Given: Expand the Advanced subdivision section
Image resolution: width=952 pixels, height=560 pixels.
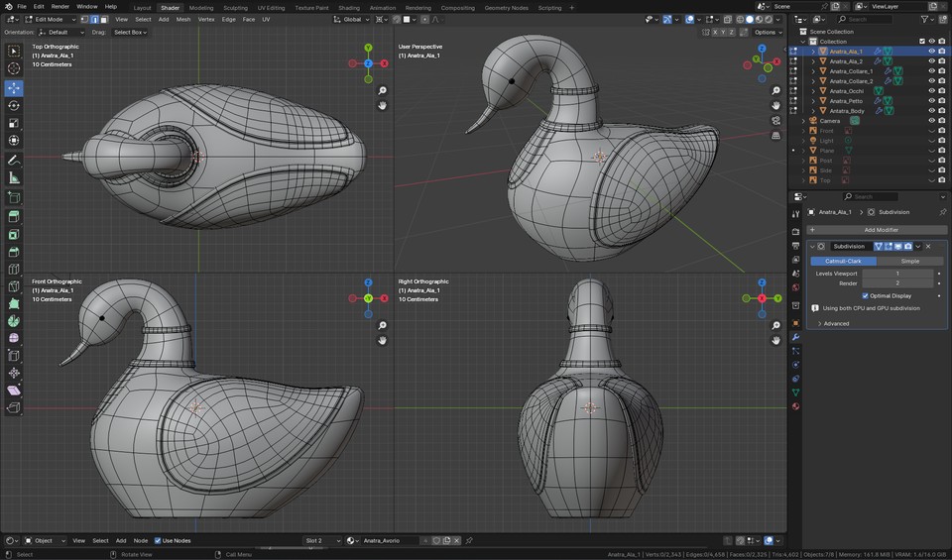Looking at the screenshot, I should click(x=836, y=323).
